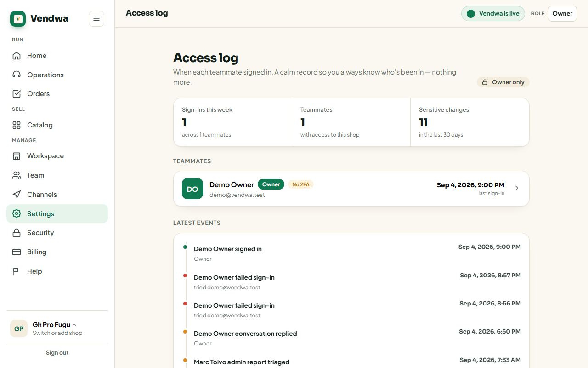Click the green live status dot
Viewport: 588px width, 368px height.
click(x=471, y=14)
